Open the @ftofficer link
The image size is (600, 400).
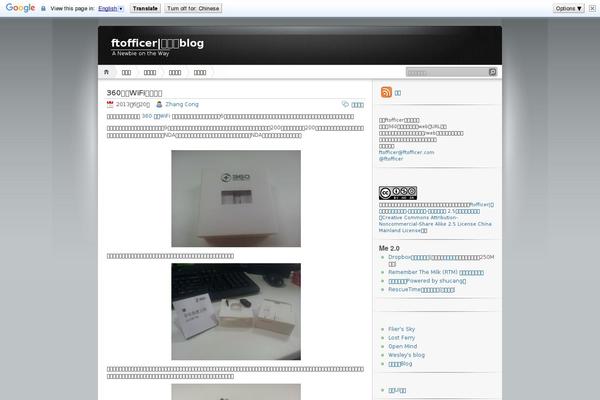pyautogui.click(x=391, y=158)
